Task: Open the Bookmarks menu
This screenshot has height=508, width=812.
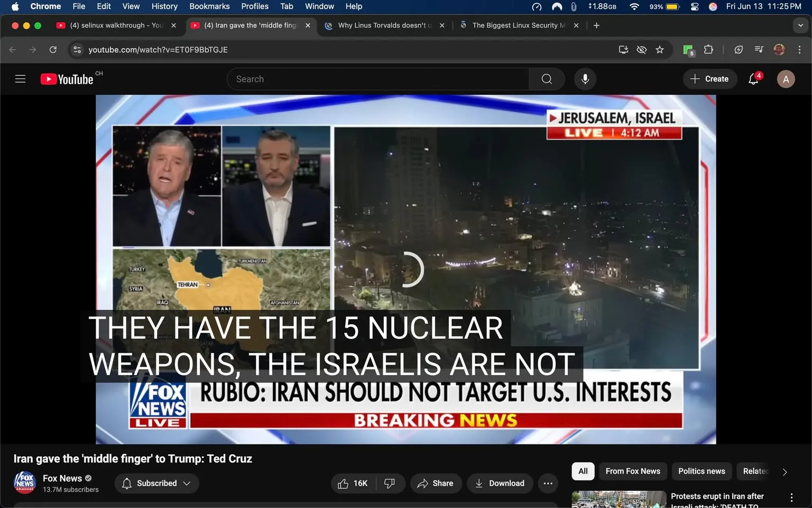Action: point(209,6)
